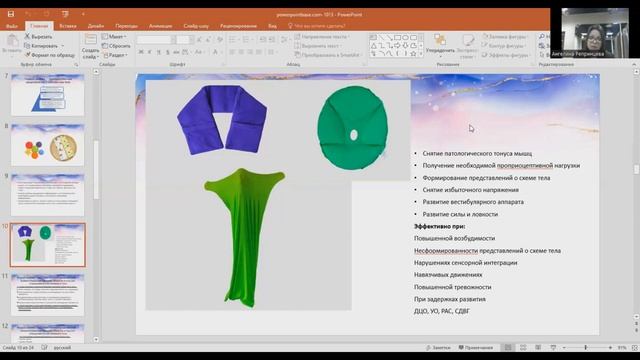640x360 pixels.
Task: Select slide 9 thumbnail
Action: coord(47,195)
